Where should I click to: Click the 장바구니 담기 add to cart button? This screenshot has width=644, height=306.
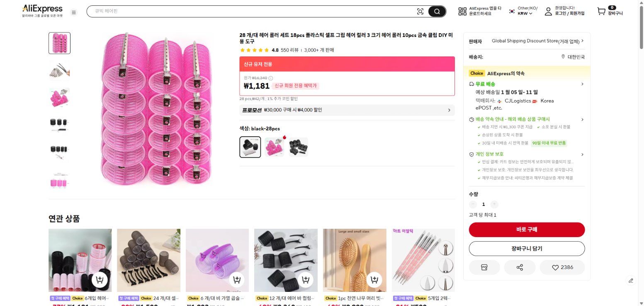(527, 248)
